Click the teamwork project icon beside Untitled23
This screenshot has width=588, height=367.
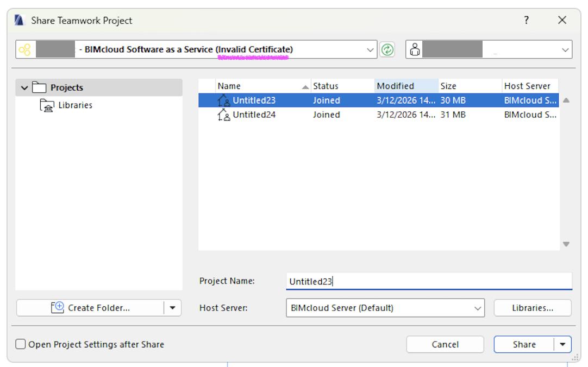[224, 100]
